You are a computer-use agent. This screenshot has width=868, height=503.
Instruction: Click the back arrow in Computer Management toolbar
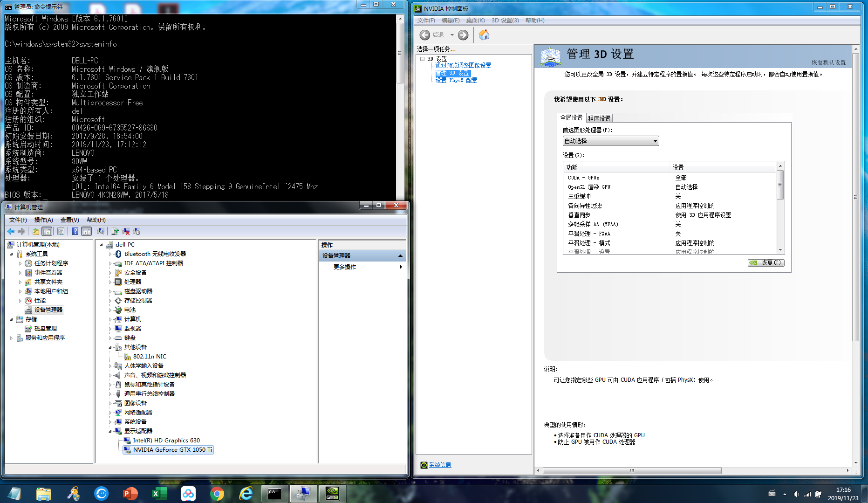pyautogui.click(x=11, y=231)
